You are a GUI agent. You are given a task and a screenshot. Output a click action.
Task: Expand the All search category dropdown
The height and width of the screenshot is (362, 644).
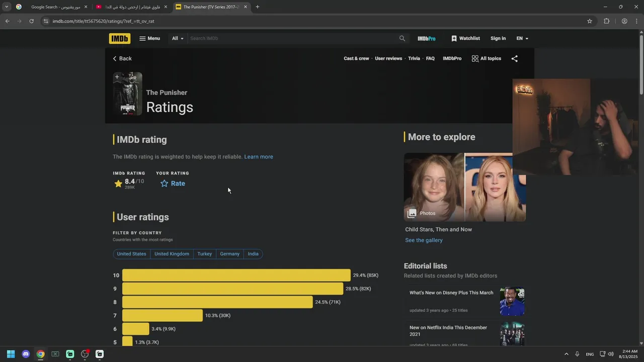(178, 38)
